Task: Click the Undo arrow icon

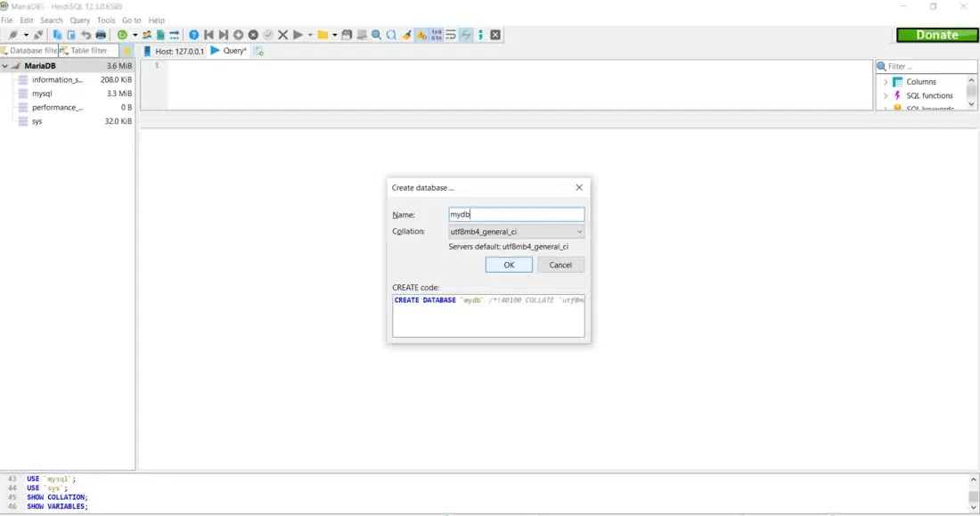Action: pyautogui.click(x=86, y=35)
